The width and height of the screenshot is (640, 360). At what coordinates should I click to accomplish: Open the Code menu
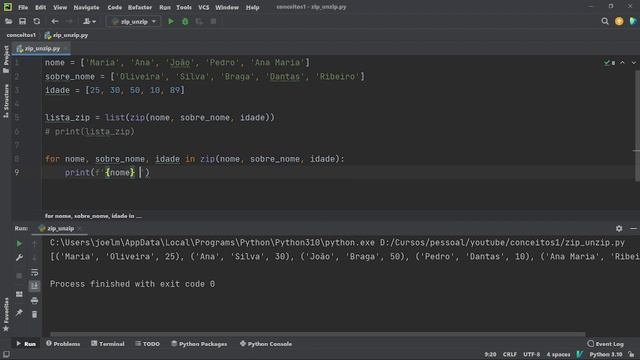click(x=114, y=7)
